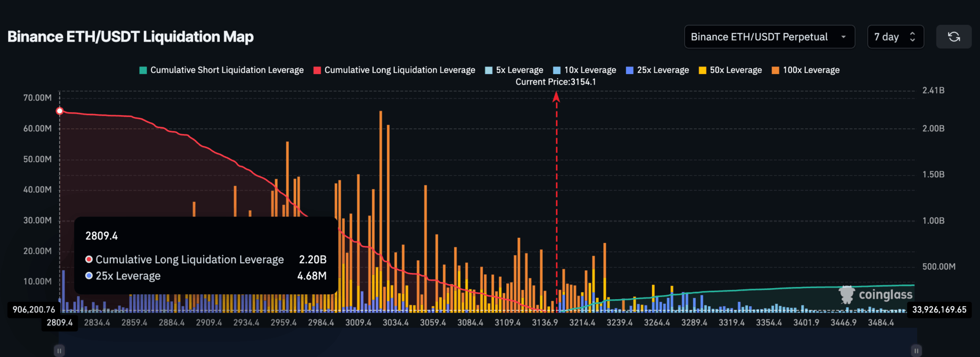Viewport: 980px width, 357px height.
Task: Click the teal Cumulative Short Liquidation legend swatch
Action: tap(143, 70)
